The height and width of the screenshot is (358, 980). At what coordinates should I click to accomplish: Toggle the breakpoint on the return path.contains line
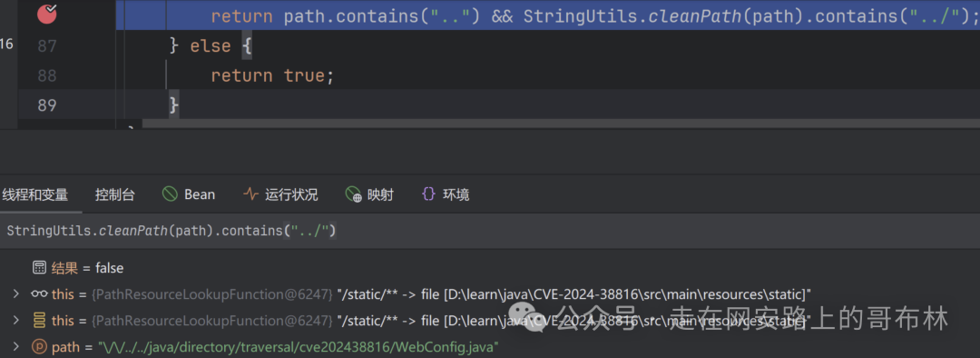pos(47,15)
